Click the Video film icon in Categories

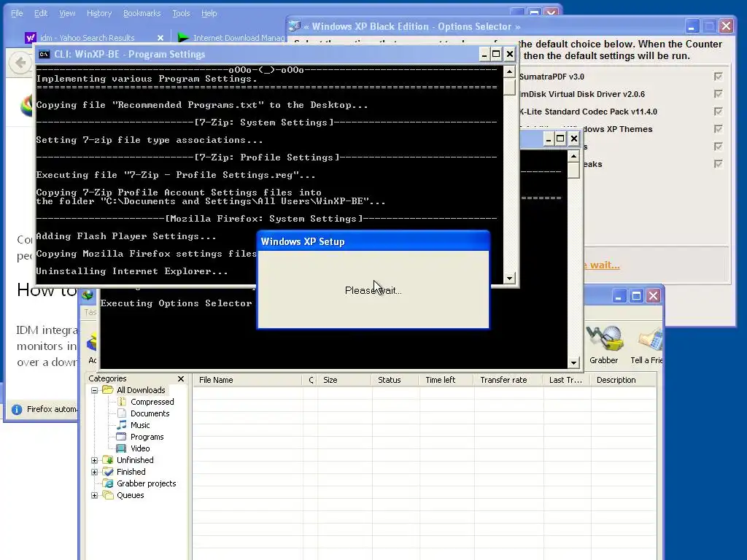point(122,448)
